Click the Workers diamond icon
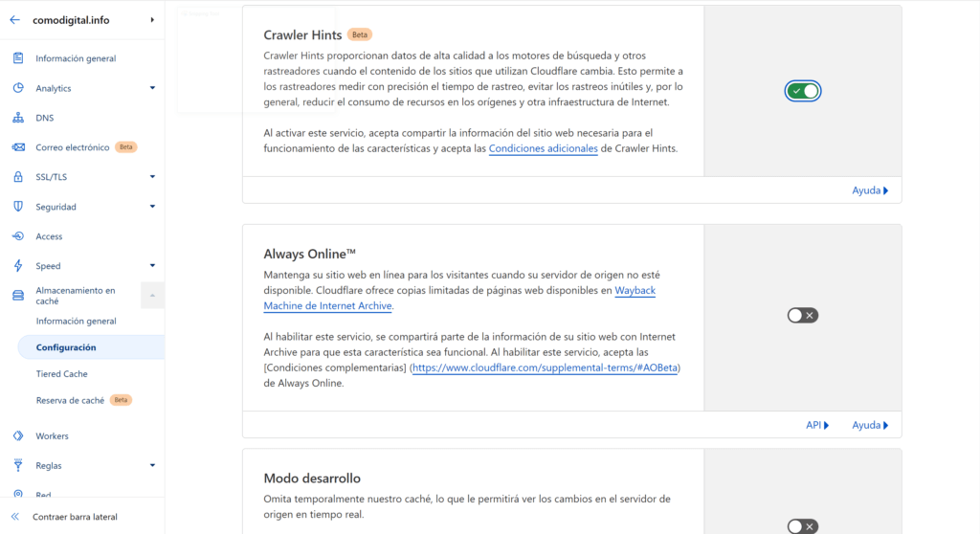This screenshot has width=980, height=534. click(x=18, y=435)
